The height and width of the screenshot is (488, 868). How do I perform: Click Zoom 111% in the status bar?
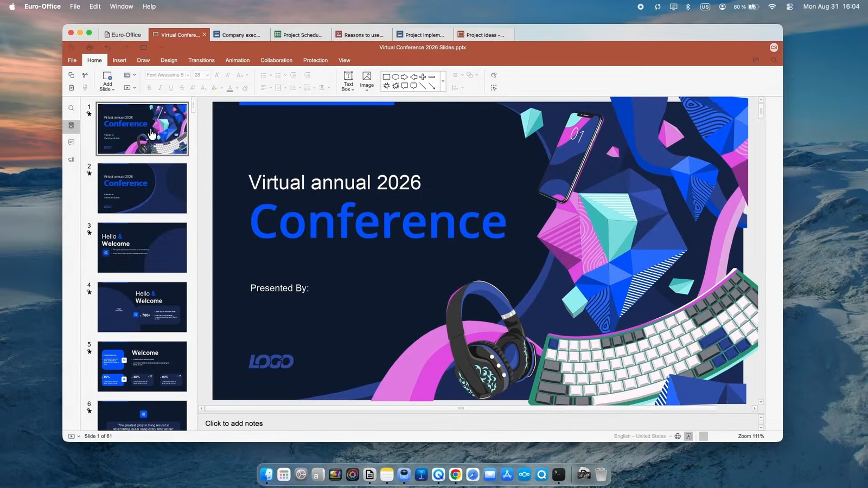pos(751,436)
